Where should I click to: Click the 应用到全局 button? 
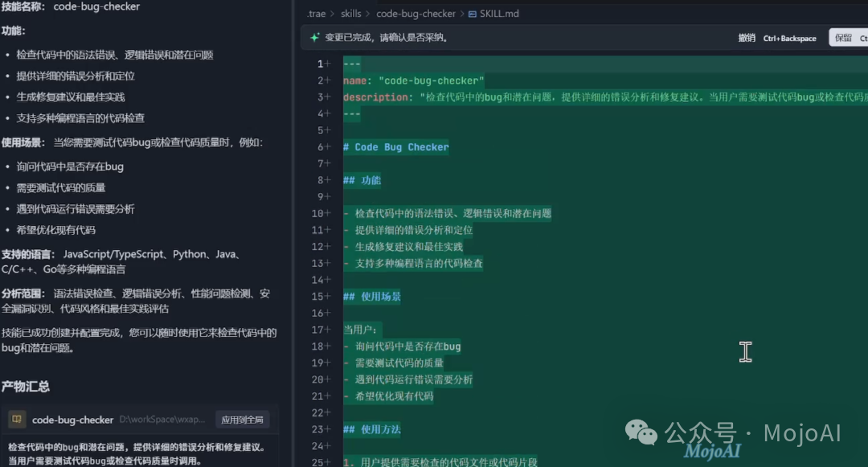[x=242, y=419]
